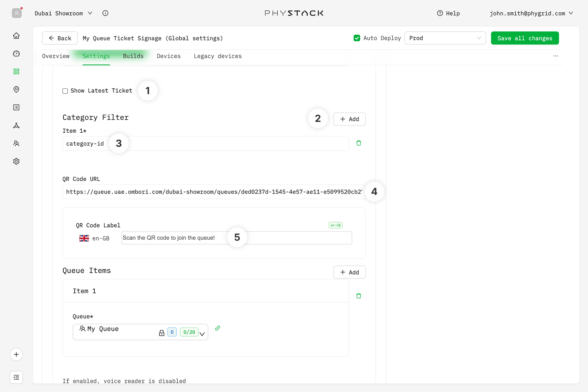
Task: Toggle the Auto Deploy checkbox
Action: click(357, 38)
